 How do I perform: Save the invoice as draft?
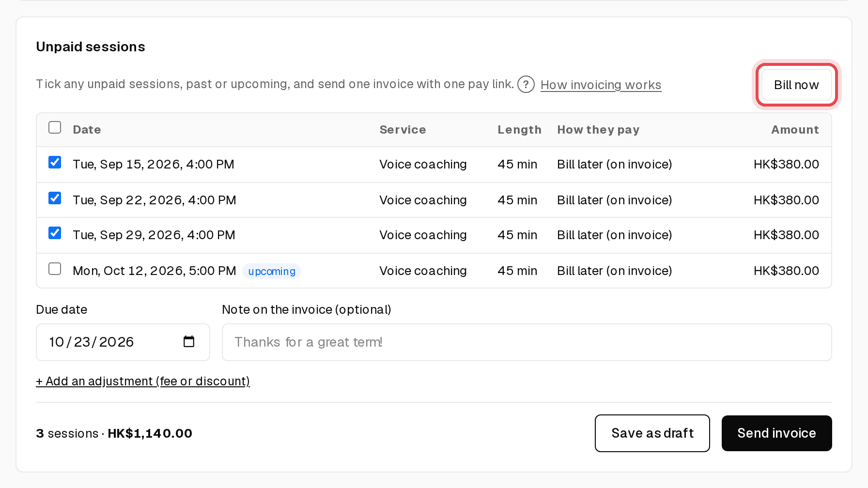point(652,433)
